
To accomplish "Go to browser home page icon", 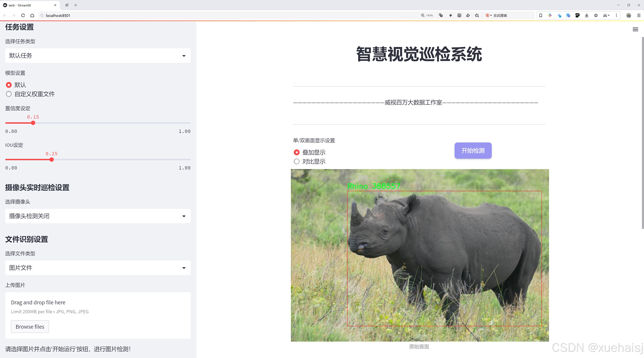I will [32, 16].
